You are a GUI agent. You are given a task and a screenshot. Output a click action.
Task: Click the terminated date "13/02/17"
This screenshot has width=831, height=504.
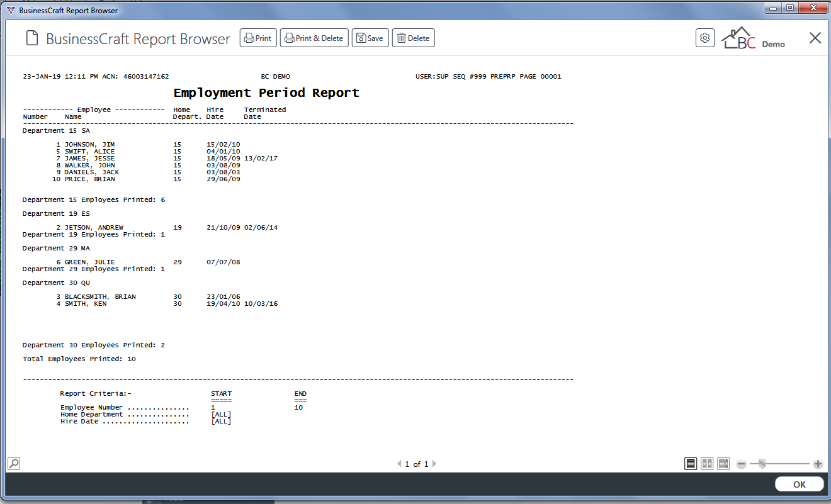point(261,159)
